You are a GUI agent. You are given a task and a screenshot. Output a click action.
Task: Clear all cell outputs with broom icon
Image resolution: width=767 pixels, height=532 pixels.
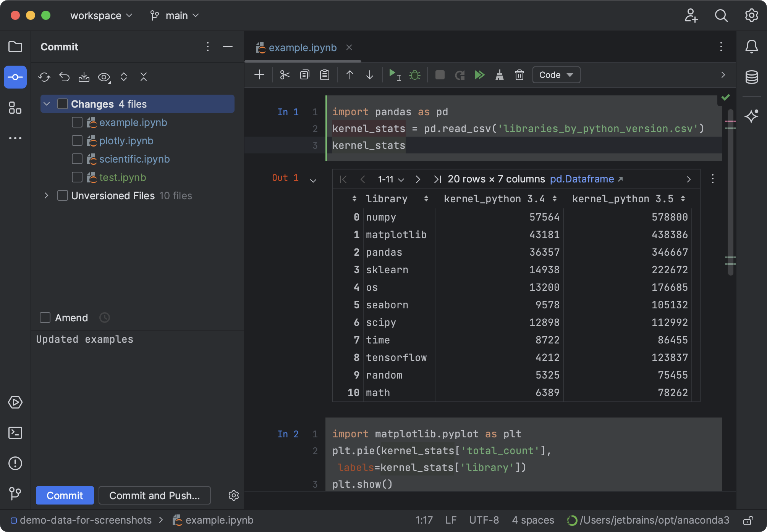500,75
